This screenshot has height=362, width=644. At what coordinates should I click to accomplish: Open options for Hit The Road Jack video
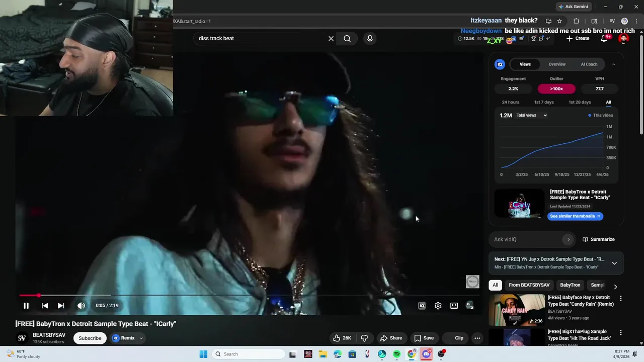tap(620, 333)
